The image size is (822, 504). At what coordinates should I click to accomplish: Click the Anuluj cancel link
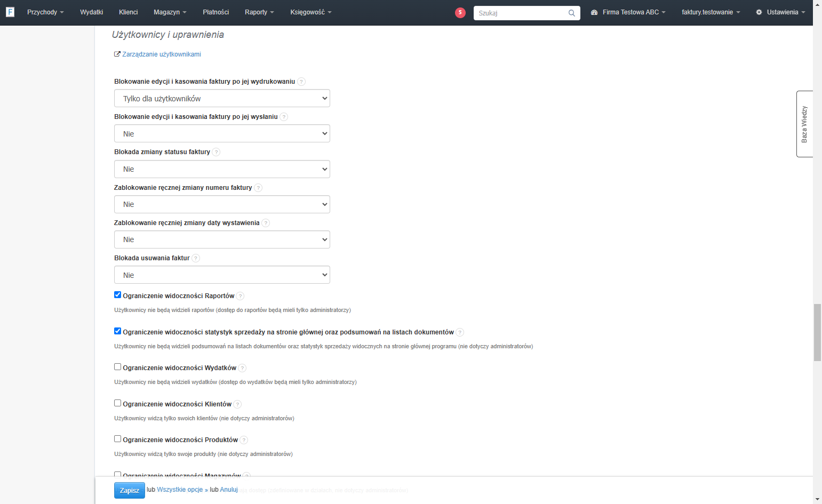pyautogui.click(x=229, y=490)
